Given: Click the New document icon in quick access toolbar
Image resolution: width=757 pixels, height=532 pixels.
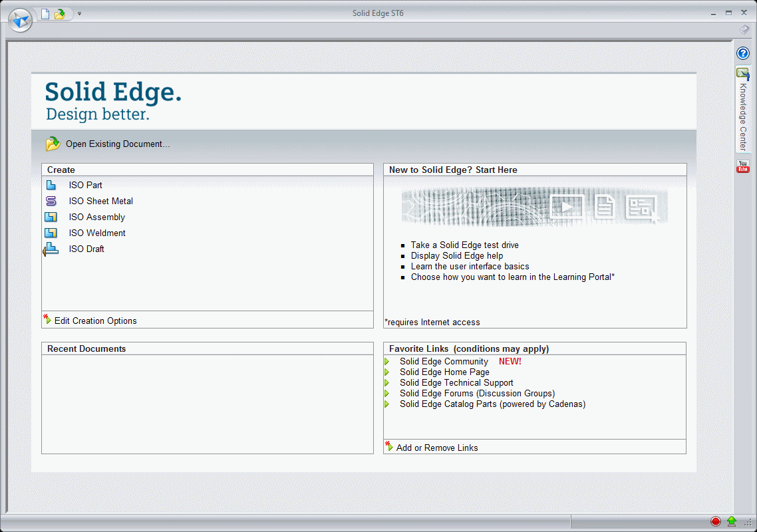Looking at the screenshot, I should point(45,14).
